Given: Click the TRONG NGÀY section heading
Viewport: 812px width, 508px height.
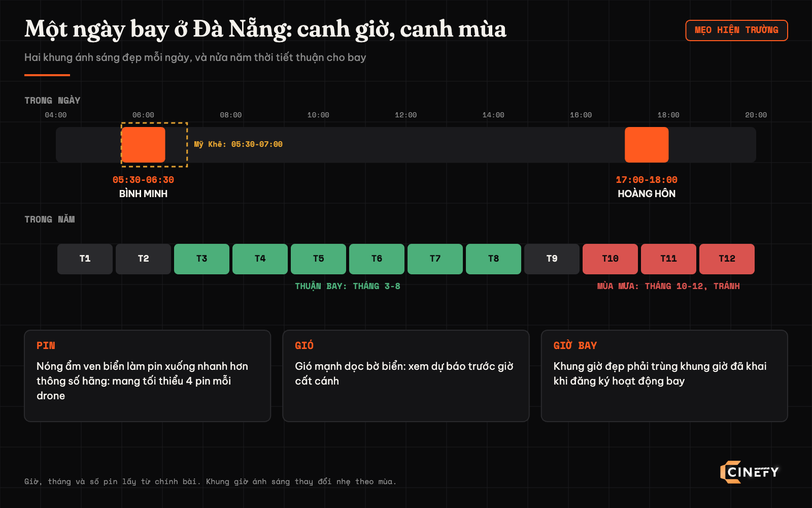Looking at the screenshot, I should (x=52, y=101).
